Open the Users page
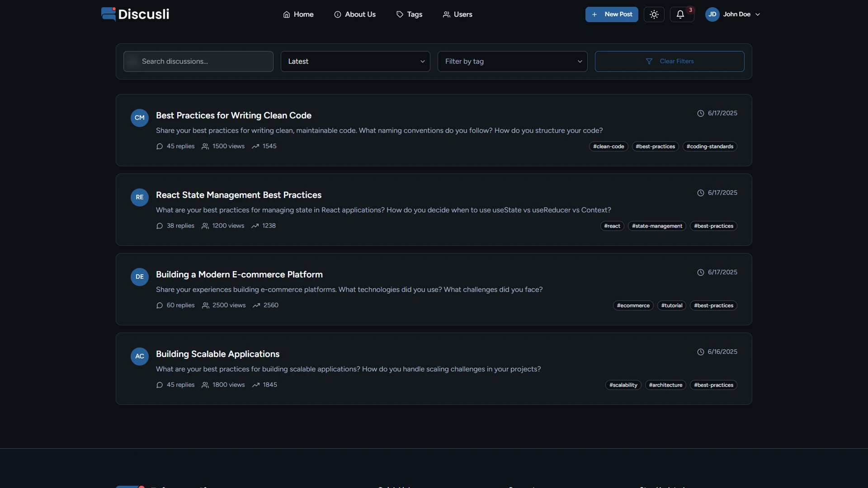 (458, 14)
